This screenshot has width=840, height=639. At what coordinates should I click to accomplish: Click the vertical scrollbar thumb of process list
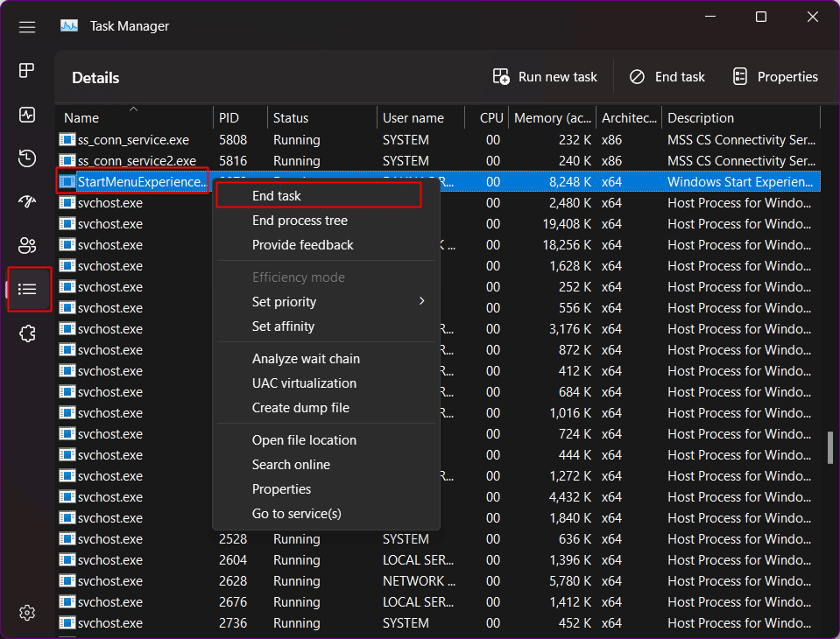pyautogui.click(x=829, y=447)
